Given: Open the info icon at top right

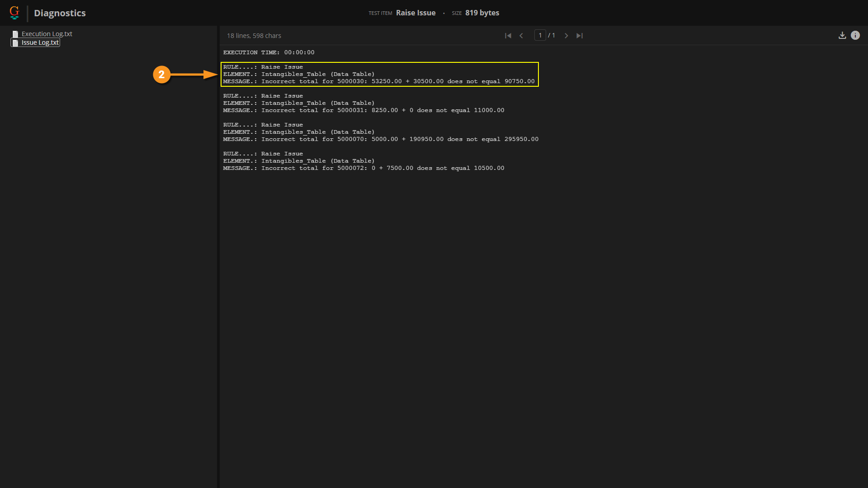Looking at the screenshot, I should [x=855, y=35].
